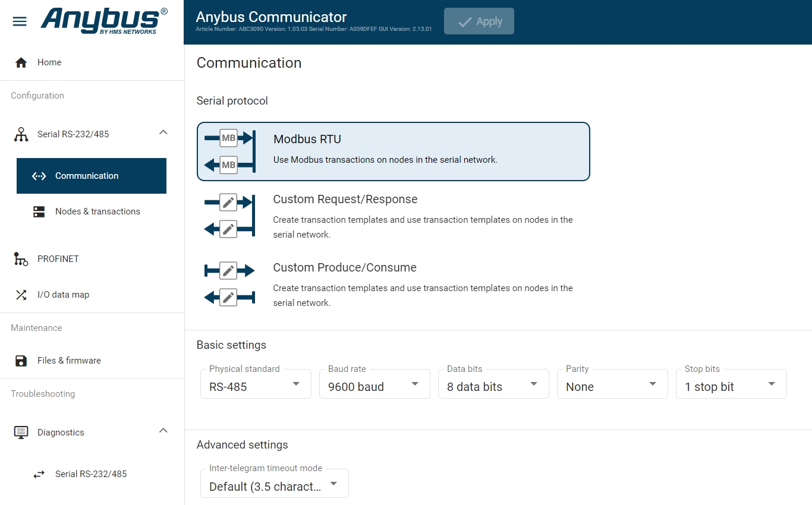The width and height of the screenshot is (812, 505).
Task: Open the Physical standard RS-485 dropdown
Action: pyautogui.click(x=256, y=384)
